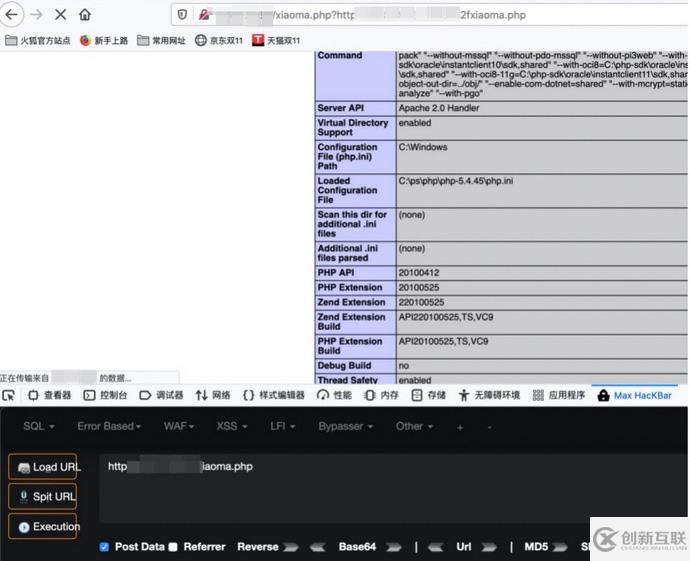This screenshot has height=561, width=690.
Task: Click the minus button in HackBar menu
Action: 489,427
